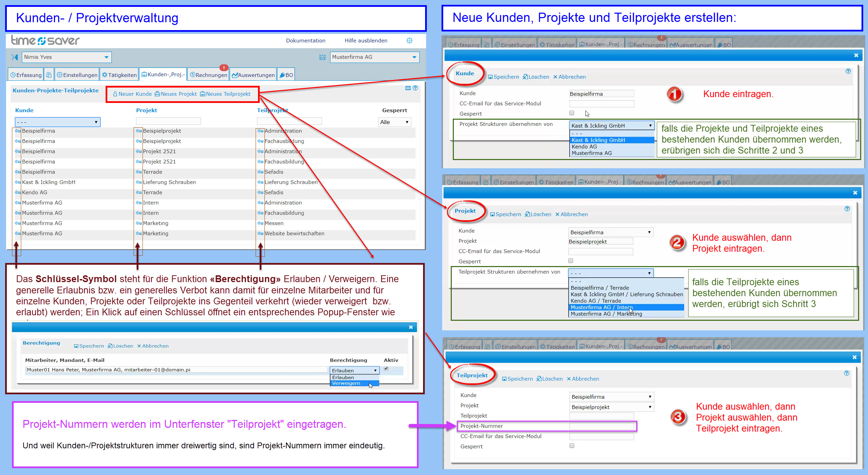Click Neues Projekt

click(176, 94)
